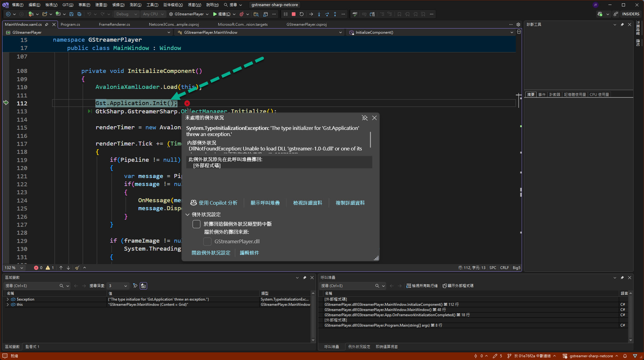Open the search depth dropdown
The height and width of the screenshot is (360, 644).
125,286
